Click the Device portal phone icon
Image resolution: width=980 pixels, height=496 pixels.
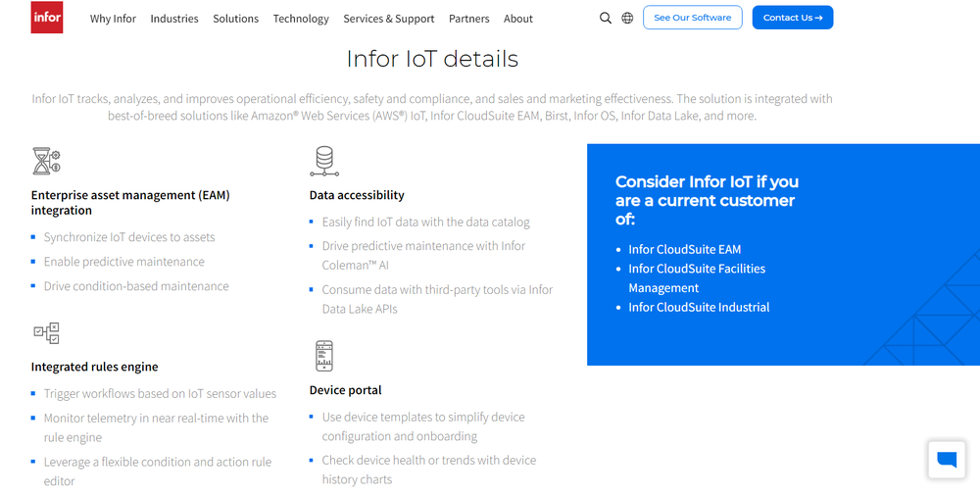pos(324,356)
